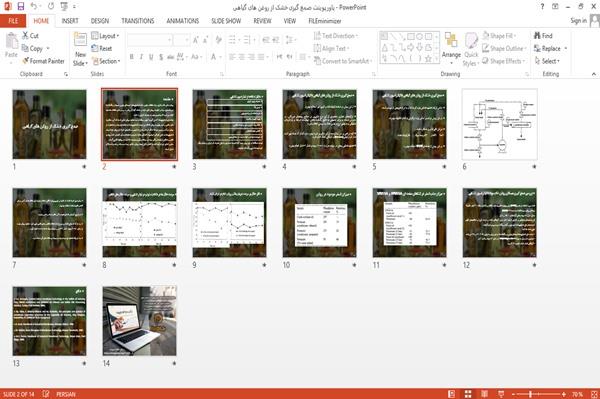Screen dimensions: 600x399
Task: Open the Section dropdown menu
Action: coord(106,61)
